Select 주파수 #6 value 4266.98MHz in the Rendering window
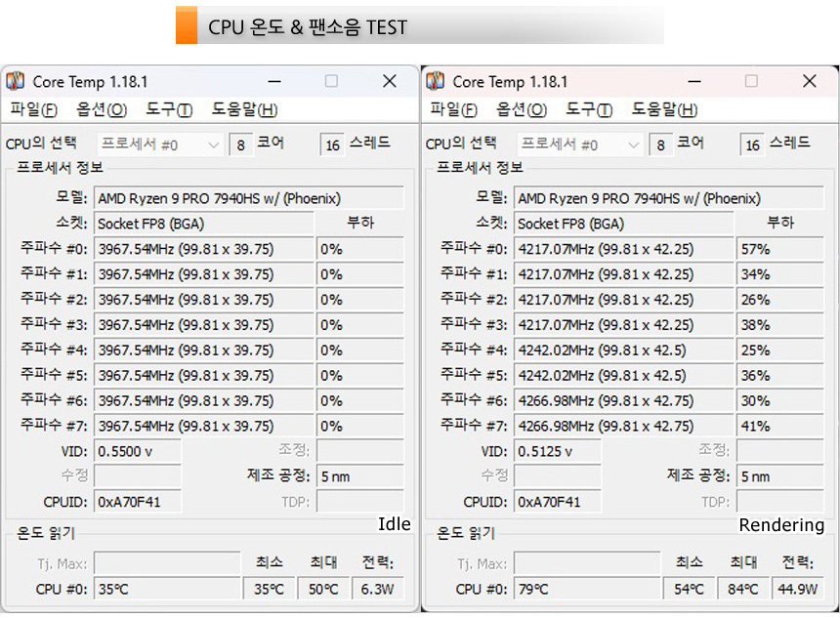Viewport: 840px width, 618px height. pos(623,400)
